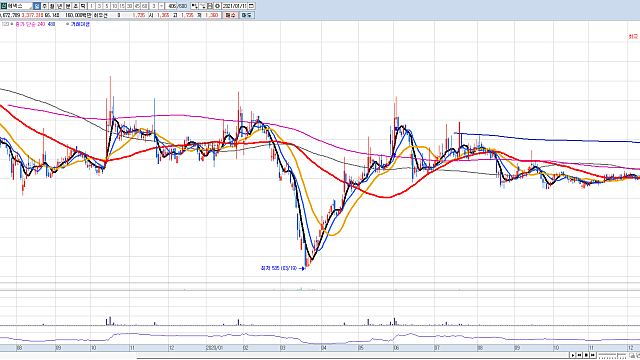The height and width of the screenshot is (360, 640).
Task: Click the fast forward button on playback bar
Action: click(593, 355)
